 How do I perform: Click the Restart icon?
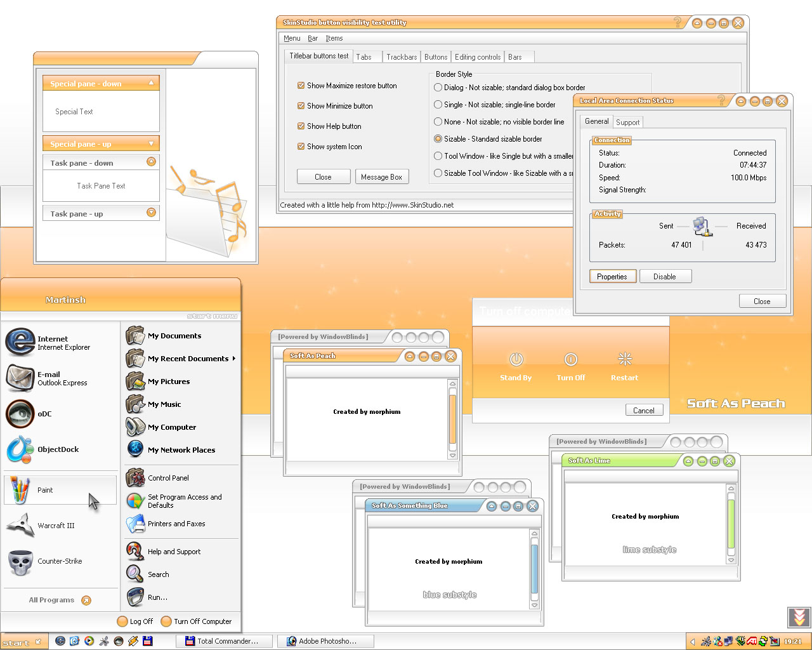pyautogui.click(x=625, y=359)
